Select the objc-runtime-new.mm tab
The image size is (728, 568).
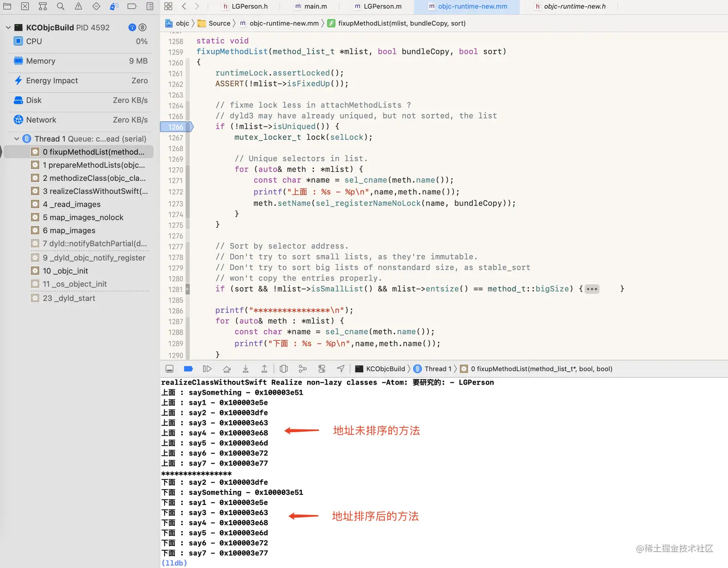pos(468,6)
